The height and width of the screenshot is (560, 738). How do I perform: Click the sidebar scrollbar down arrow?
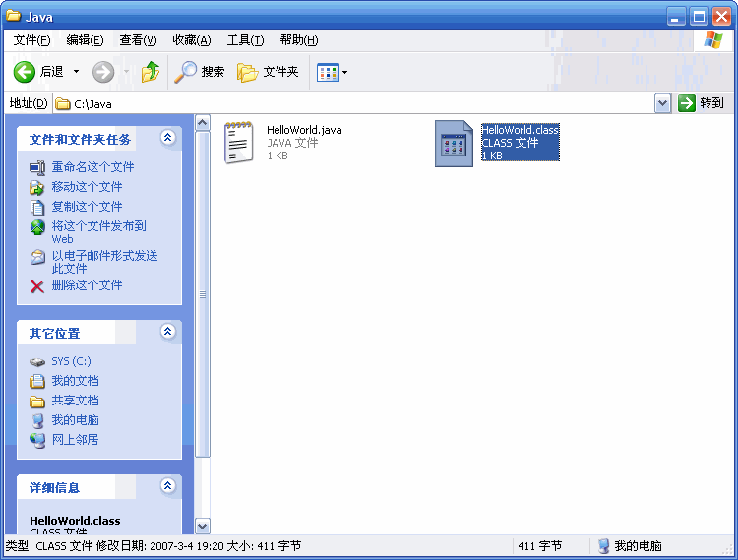203,526
